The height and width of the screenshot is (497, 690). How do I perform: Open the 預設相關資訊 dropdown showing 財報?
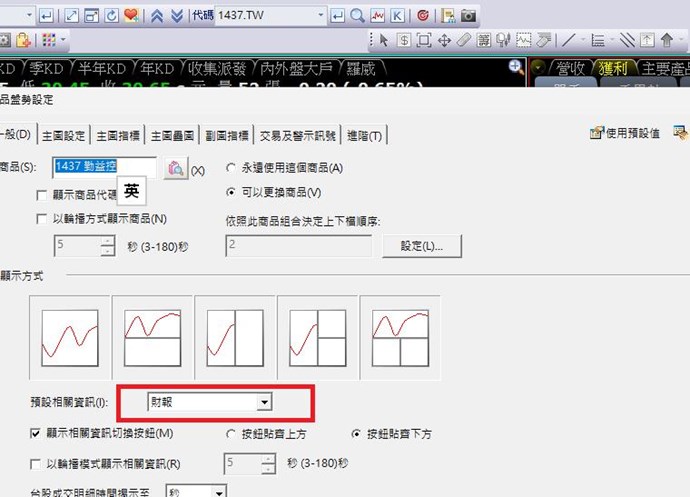pyautogui.click(x=264, y=402)
